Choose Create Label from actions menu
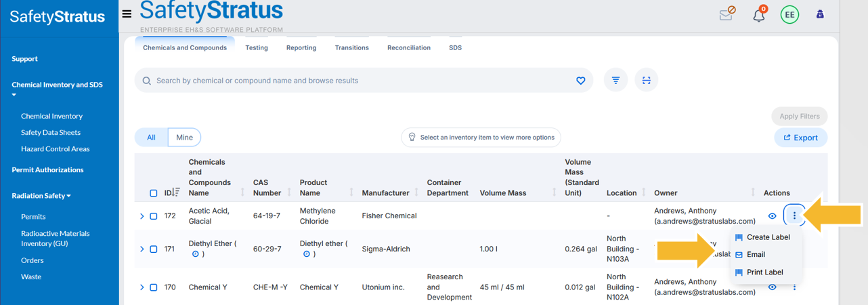This screenshot has width=868, height=305. coord(762,237)
